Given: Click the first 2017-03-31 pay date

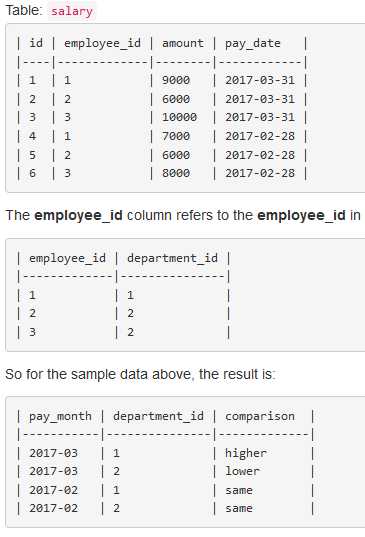Looking at the screenshot, I should click(260, 80).
